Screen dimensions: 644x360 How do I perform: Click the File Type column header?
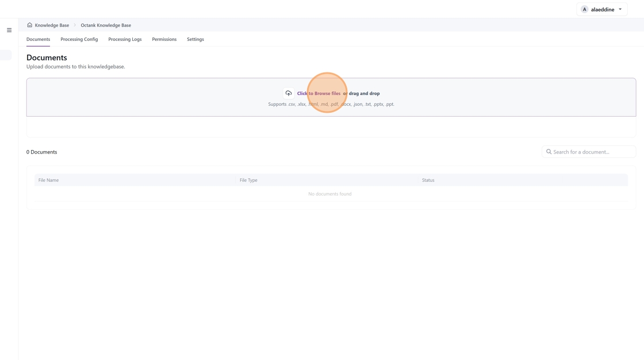[x=248, y=180]
